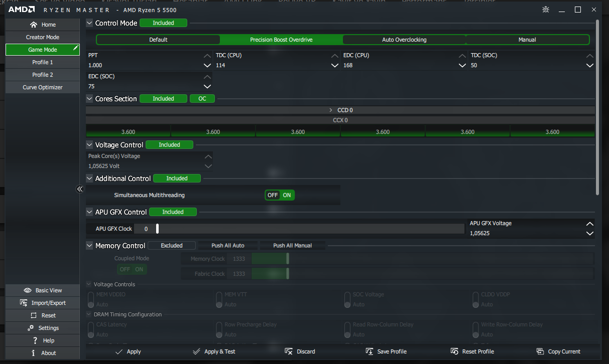Collapse DRAM Timing Configuration subsection
Image resolution: width=609 pixels, height=364 pixels.
[x=89, y=314]
